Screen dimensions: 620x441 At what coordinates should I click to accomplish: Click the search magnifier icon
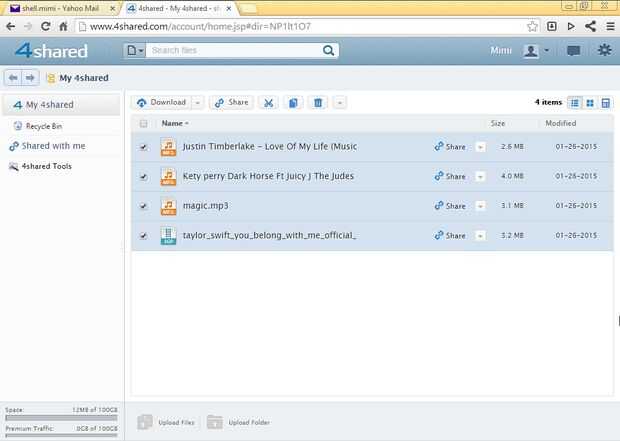pos(328,51)
